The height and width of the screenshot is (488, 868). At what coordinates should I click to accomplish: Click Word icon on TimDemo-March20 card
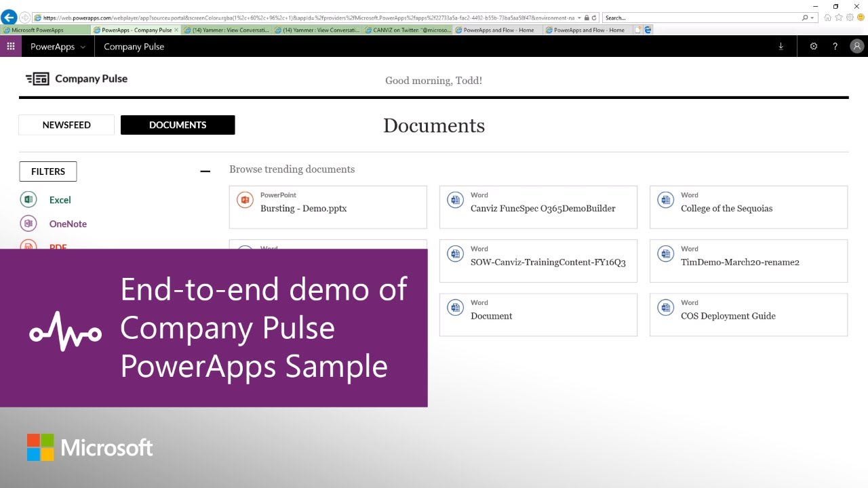click(x=665, y=254)
